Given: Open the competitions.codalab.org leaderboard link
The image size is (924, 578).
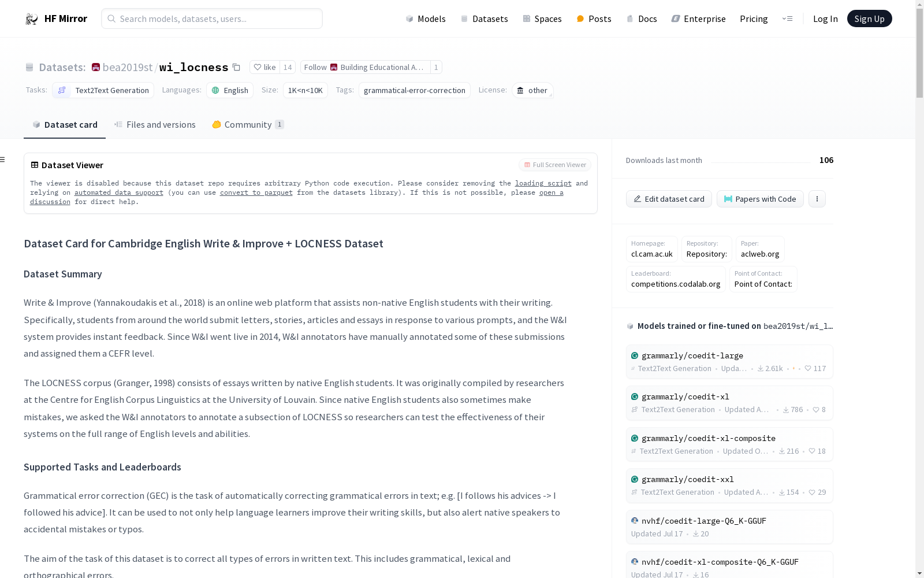Looking at the screenshot, I should (x=676, y=279).
